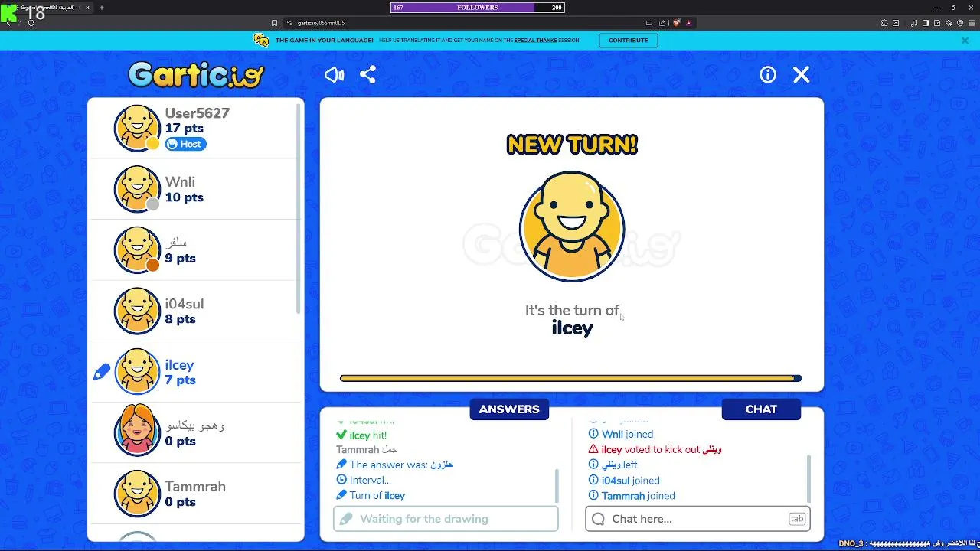Click the pencil icon beside ilcey
The width and height of the screenshot is (980, 551).
pyautogui.click(x=102, y=372)
